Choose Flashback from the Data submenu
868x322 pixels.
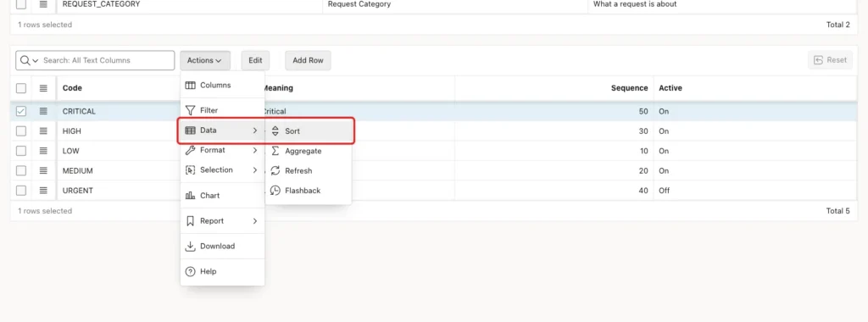click(309, 191)
